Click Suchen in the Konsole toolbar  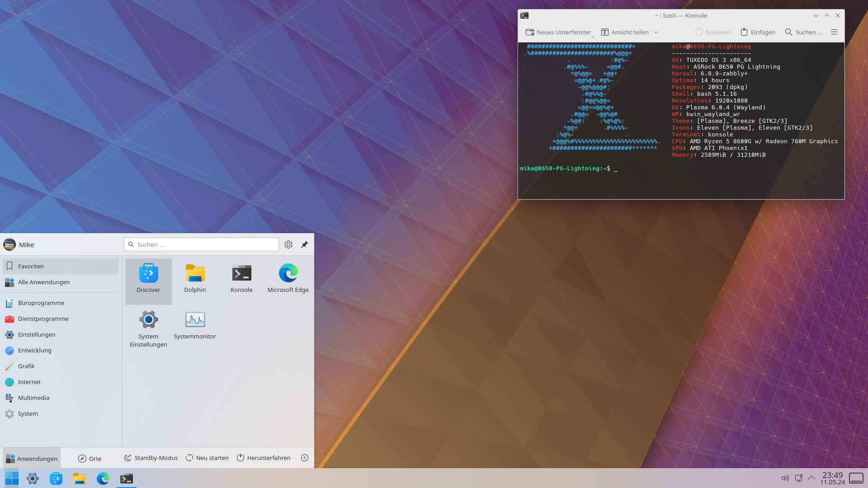coord(804,32)
